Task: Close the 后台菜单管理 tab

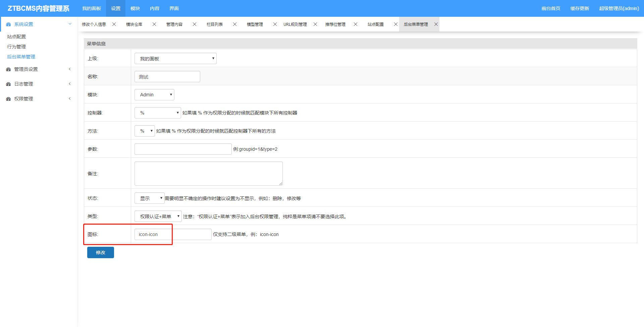Action: (x=436, y=24)
